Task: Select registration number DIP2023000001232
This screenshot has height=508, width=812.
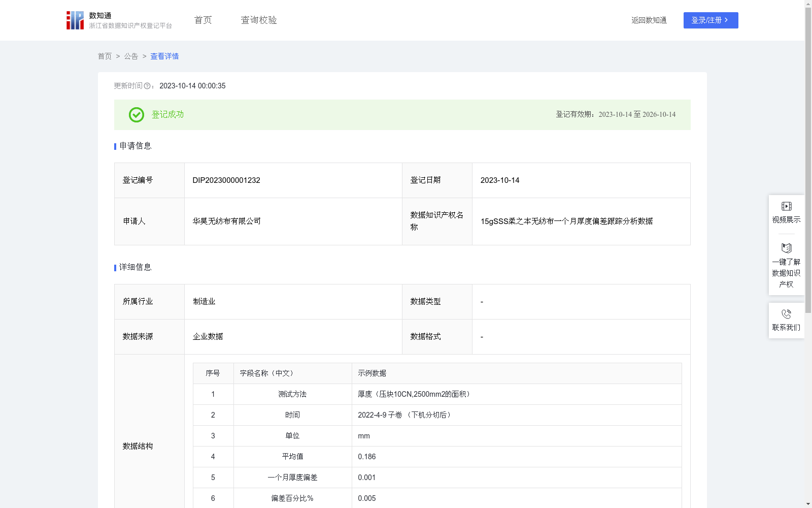Action: coord(226,180)
